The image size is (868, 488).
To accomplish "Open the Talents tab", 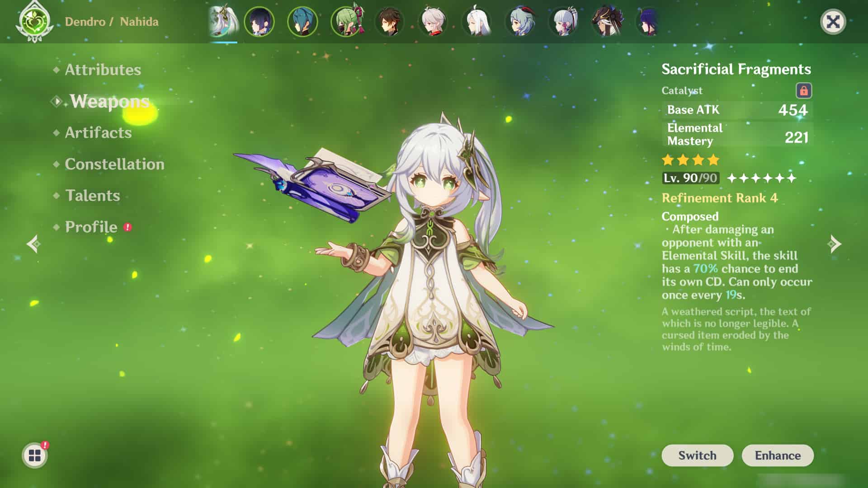I will tap(93, 195).
